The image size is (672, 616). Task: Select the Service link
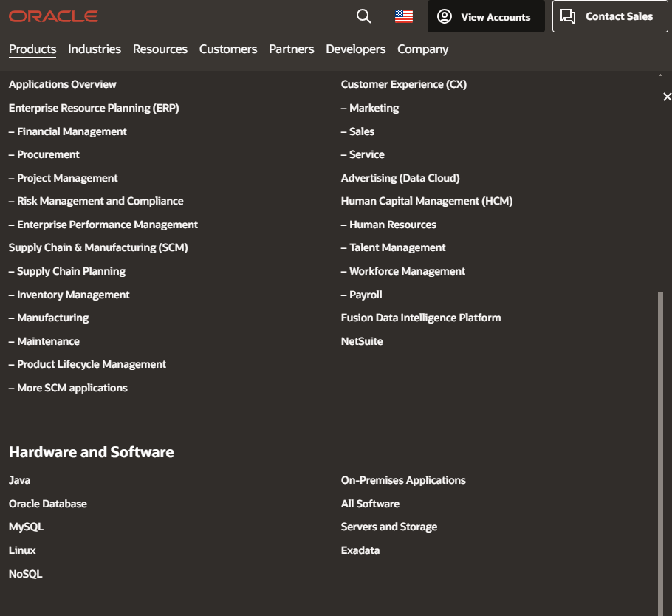[x=363, y=155]
